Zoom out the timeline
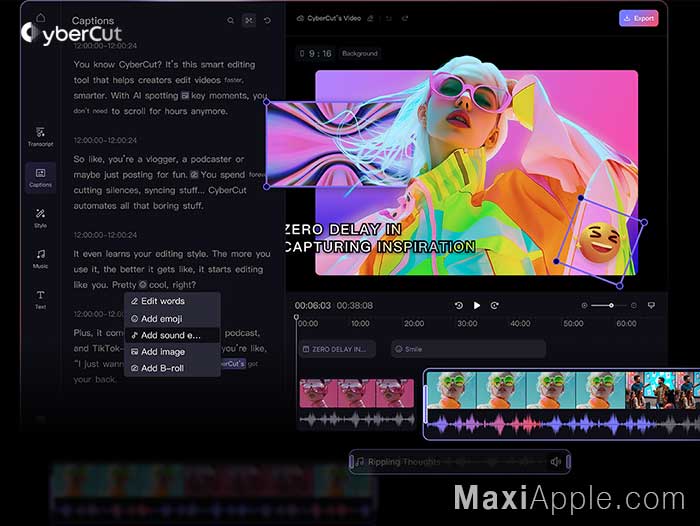 tap(584, 305)
